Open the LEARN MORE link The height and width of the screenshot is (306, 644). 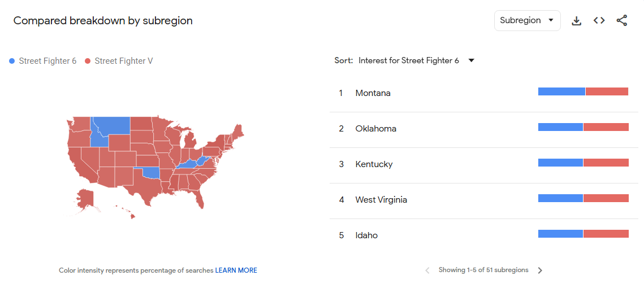tap(236, 270)
